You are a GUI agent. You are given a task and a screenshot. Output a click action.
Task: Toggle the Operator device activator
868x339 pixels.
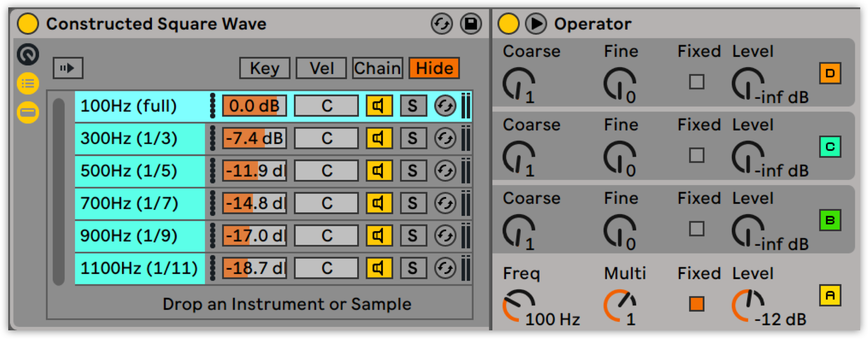tap(508, 23)
